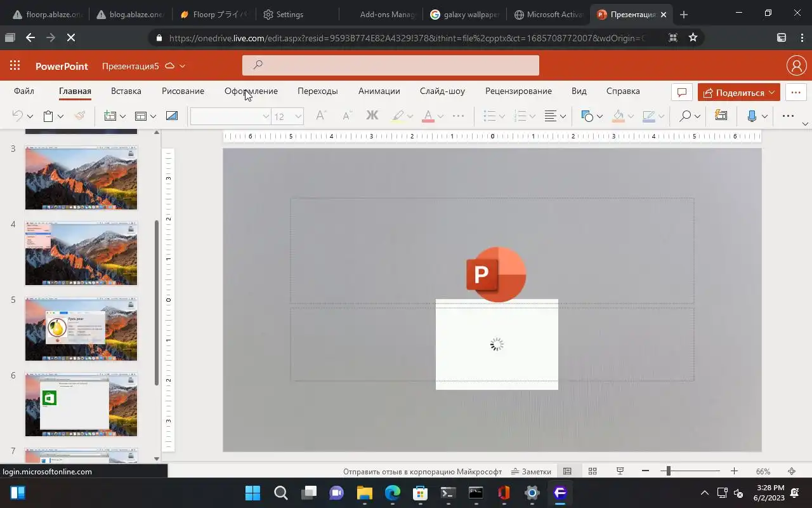Image resolution: width=812 pixels, height=508 pixels.
Task: Switch to the Переходы tab
Action: tap(318, 91)
